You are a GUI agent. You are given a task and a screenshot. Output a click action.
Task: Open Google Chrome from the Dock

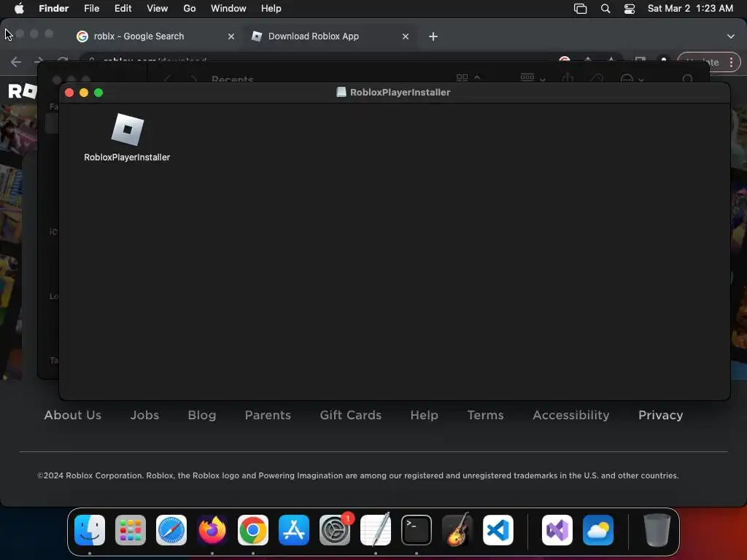[x=253, y=530]
